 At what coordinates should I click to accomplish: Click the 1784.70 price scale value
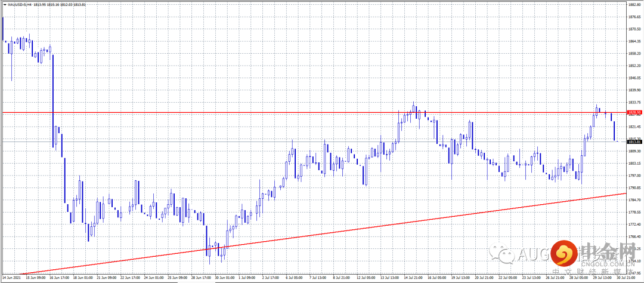[635, 200]
